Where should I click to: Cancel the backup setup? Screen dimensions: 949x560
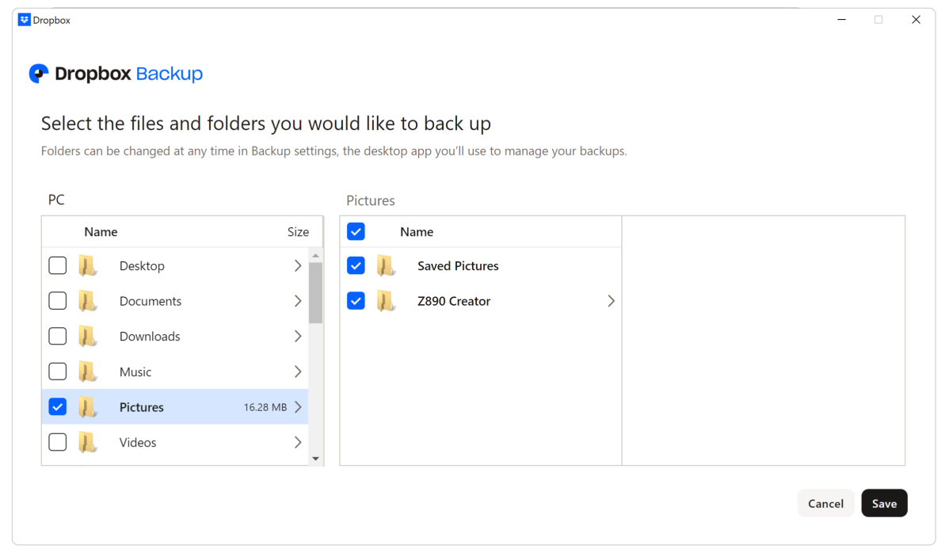825,504
